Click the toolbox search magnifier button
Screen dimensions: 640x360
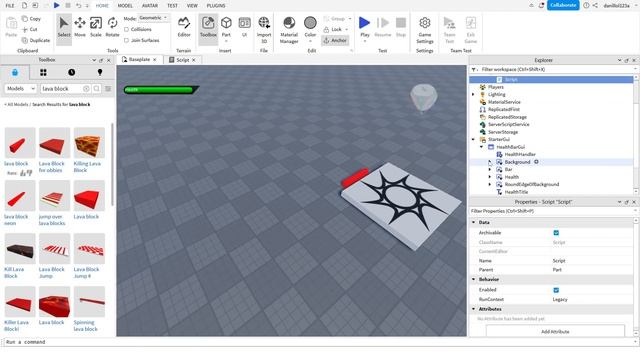click(x=97, y=89)
